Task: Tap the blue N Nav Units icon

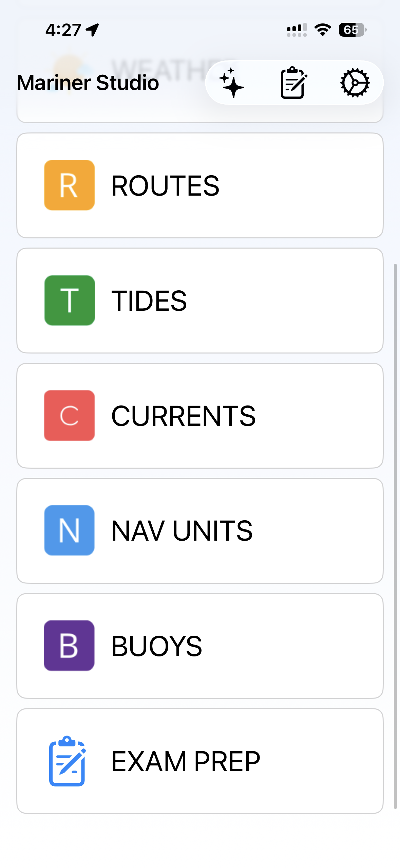Action: tap(69, 530)
